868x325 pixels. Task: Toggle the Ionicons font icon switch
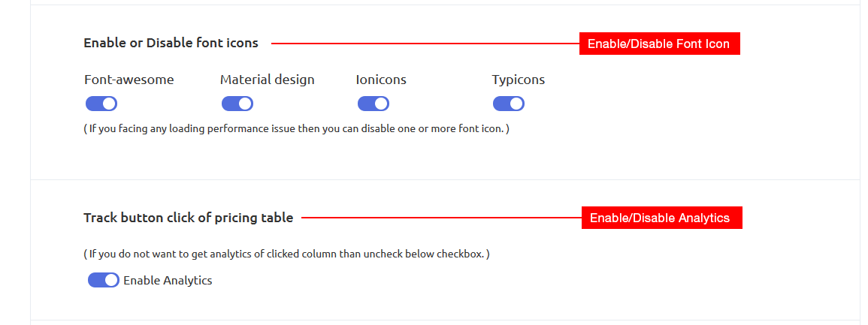coord(373,104)
